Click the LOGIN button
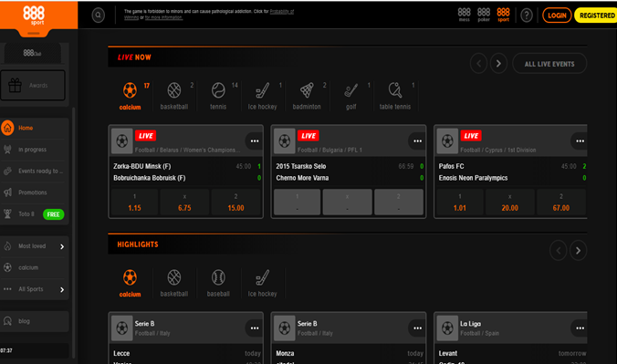 point(557,16)
